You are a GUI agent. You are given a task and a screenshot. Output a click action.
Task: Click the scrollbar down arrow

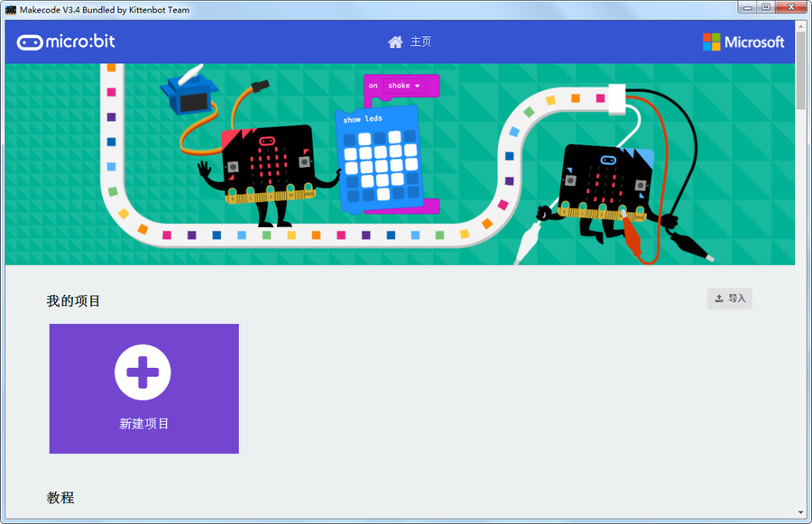(x=801, y=512)
